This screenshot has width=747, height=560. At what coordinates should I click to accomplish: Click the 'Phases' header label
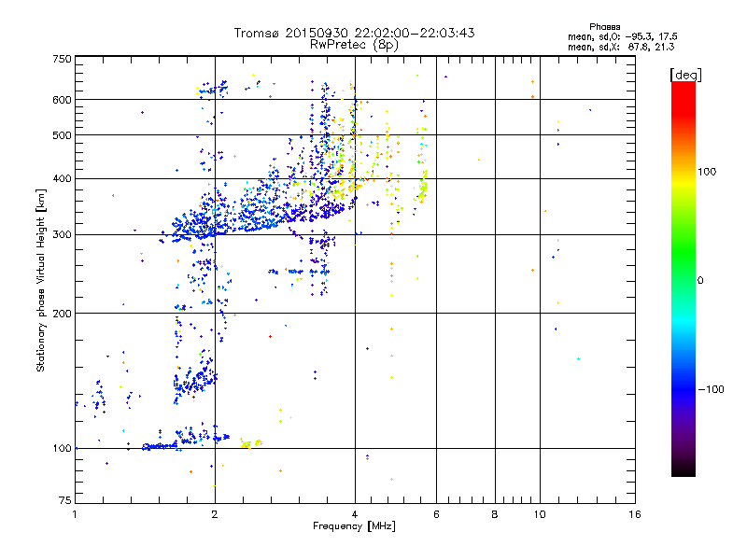click(604, 27)
